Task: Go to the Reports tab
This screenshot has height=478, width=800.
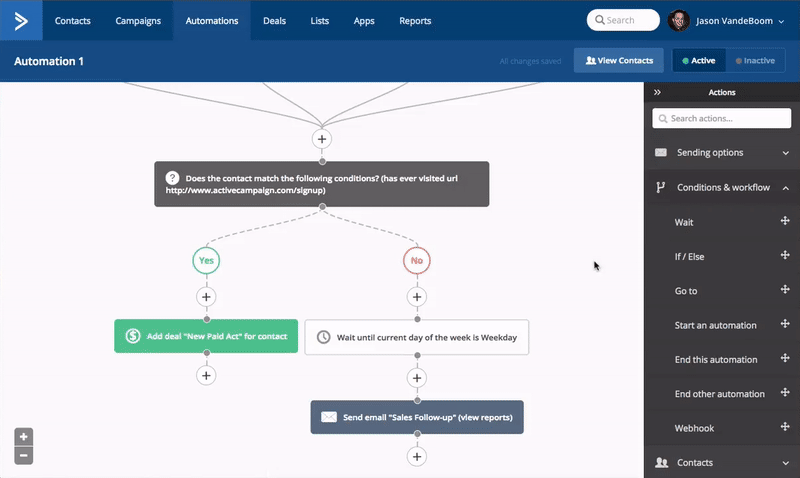Action: [x=415, y=21]
